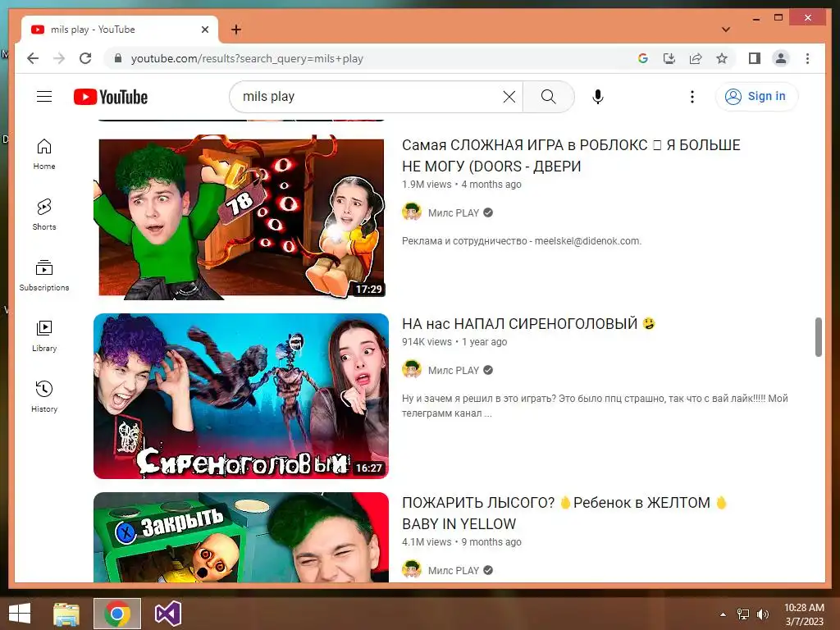840x630 pixels.
Task: Open the Baby in Yellow video thumbnail
Action: [241, 537]
